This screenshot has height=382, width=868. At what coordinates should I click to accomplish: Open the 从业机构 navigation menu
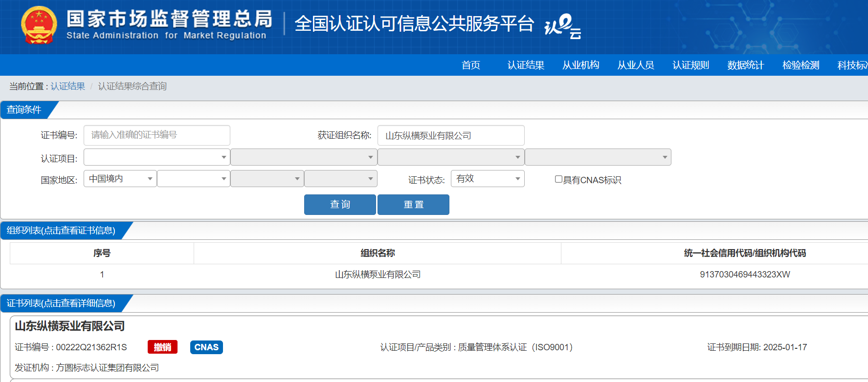pos(581,65)
